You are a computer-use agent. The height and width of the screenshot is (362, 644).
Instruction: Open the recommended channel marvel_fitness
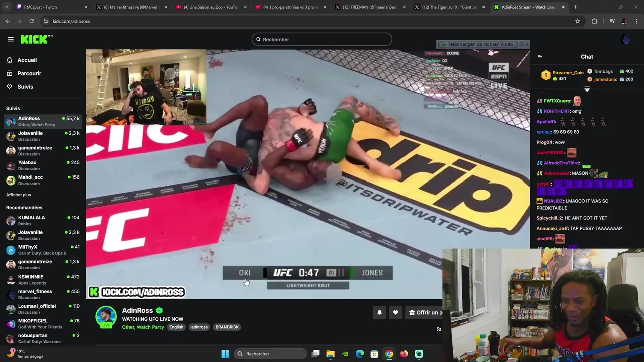pyautogui.click(x=43, y=294)
